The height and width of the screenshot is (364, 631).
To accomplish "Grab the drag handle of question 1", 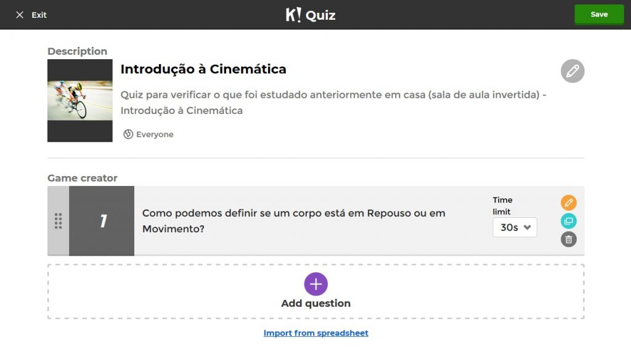I will tap(59, 220).
